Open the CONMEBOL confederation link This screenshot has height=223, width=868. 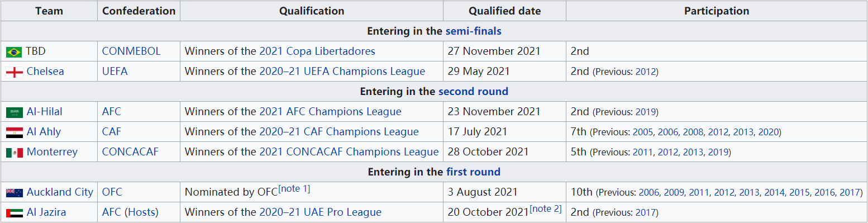click(x=131, y=51)
